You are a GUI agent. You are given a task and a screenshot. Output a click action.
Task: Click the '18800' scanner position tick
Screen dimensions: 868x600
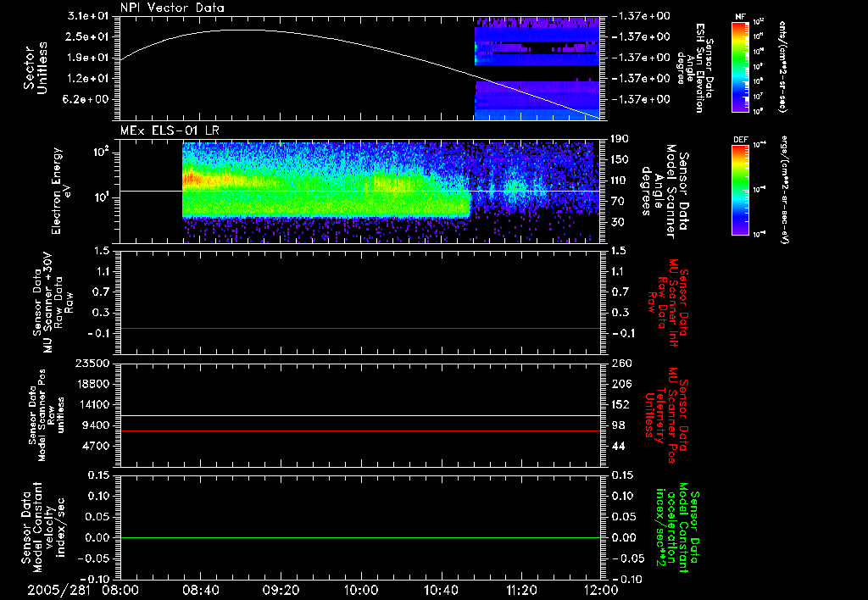(x=92, y=384)
